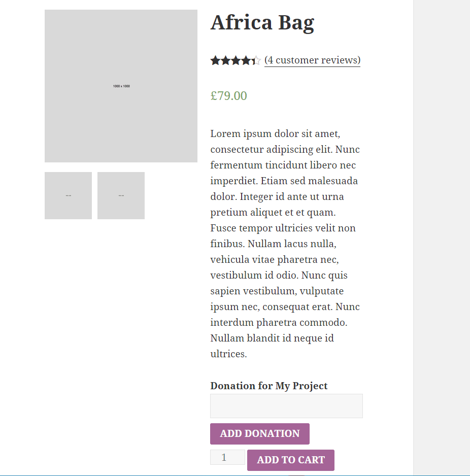This screenshot has height=476, width=470.
Task: Click the second rating star
Action: [225, 61]
